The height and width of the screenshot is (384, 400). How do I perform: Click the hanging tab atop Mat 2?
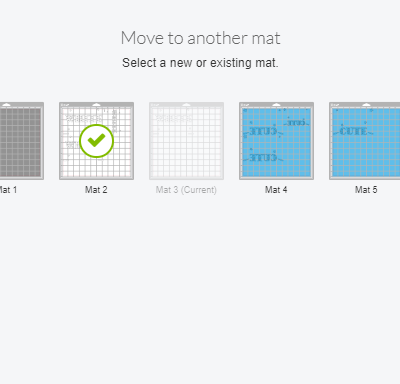(x=96, y=105)
